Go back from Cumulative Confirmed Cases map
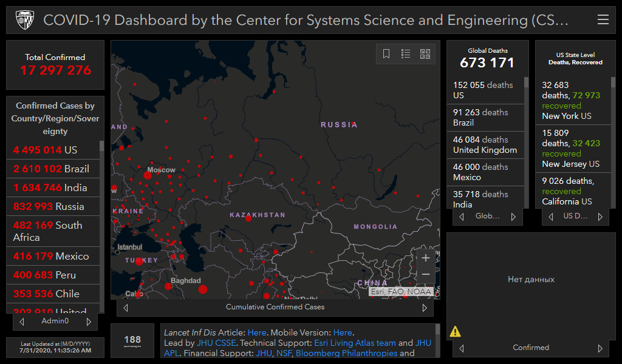 pyautogui.click(x=126, y=308)
